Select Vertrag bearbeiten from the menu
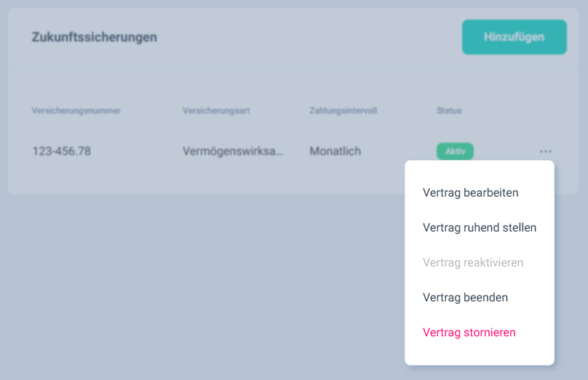 470,193
